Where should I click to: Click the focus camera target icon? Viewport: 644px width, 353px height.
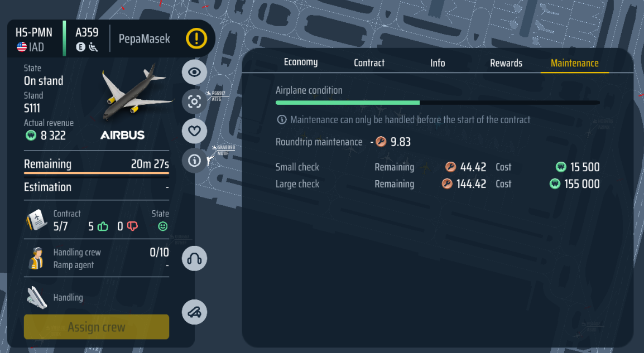pos(194,101)
